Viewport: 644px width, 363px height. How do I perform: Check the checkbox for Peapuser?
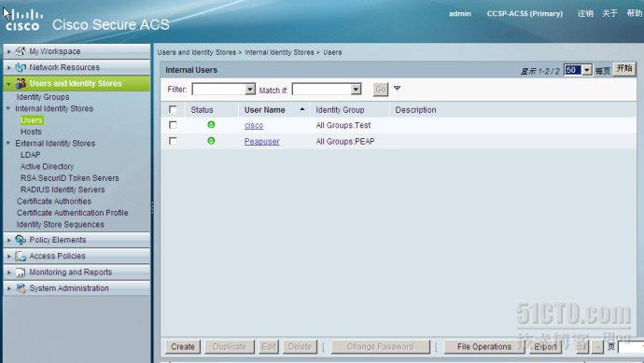pyautogui.click(x=173, y=141)
